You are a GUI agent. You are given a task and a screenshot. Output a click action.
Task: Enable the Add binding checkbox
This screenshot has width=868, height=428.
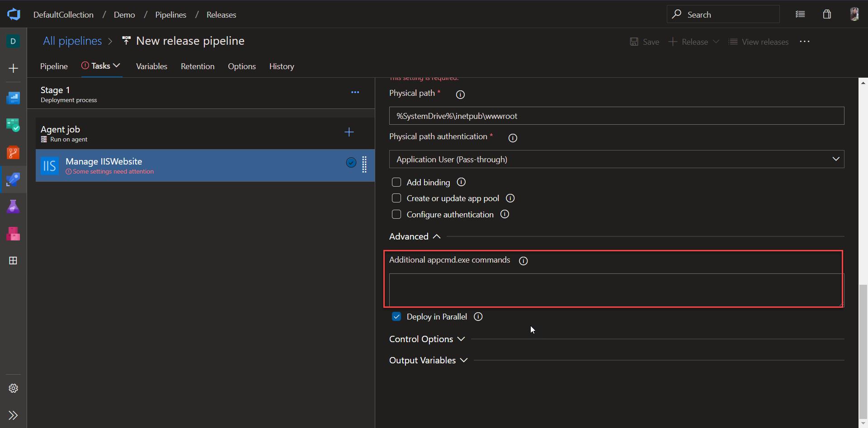pyautogui.click(x=396, y=182)
